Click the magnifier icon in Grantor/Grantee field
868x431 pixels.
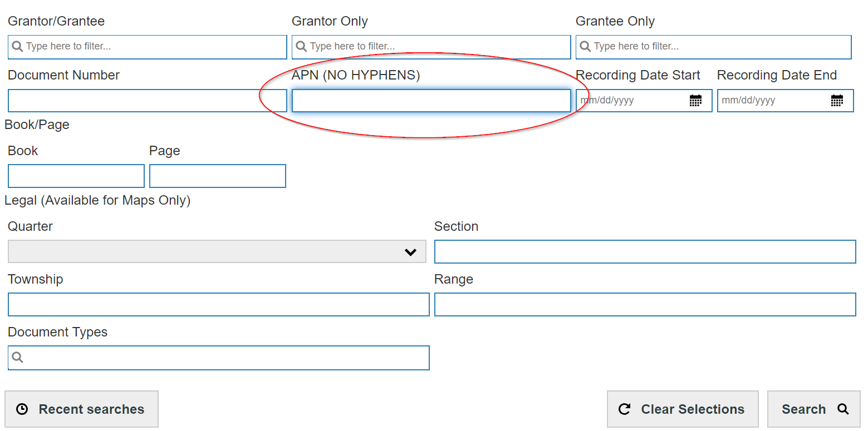click(17, 47)
